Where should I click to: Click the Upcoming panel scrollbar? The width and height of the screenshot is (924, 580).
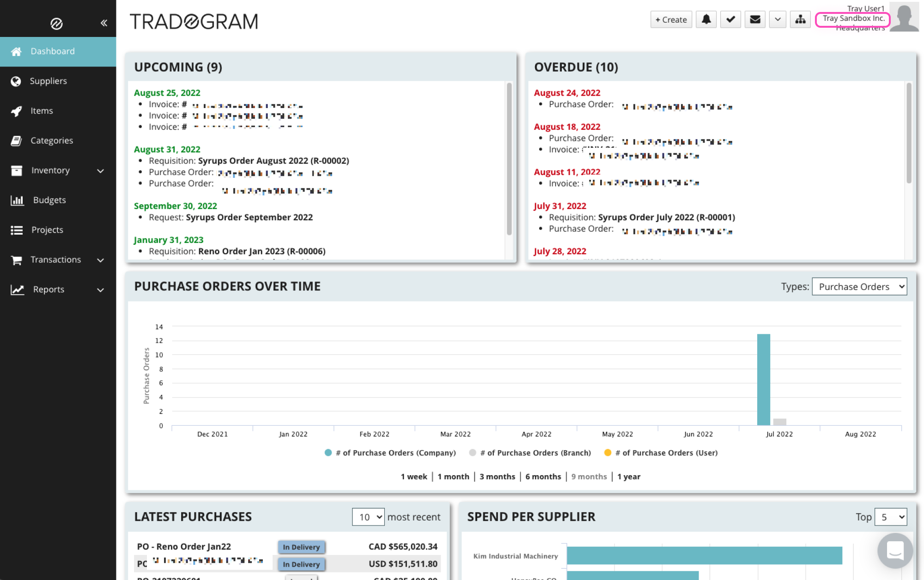[509, 158]
